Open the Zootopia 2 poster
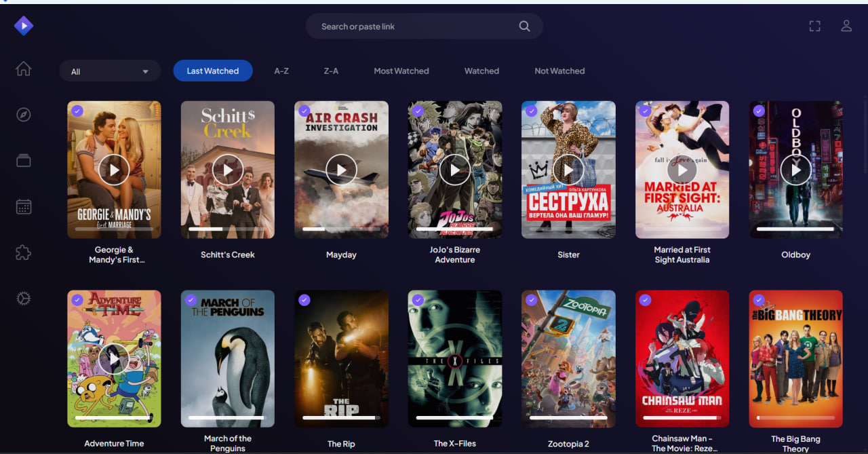 [x=568, y=359]
